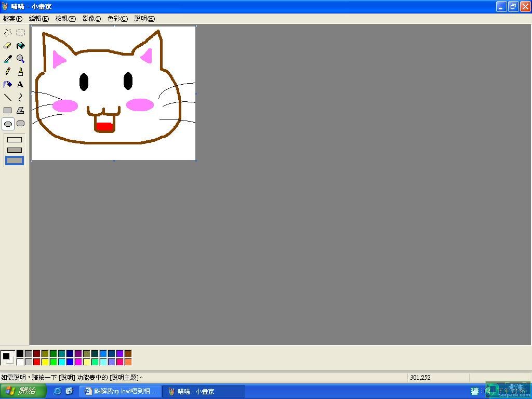The image size is (532, 399).
Task: Switch to the 點解我up load taskbar window
Action: 120,391
